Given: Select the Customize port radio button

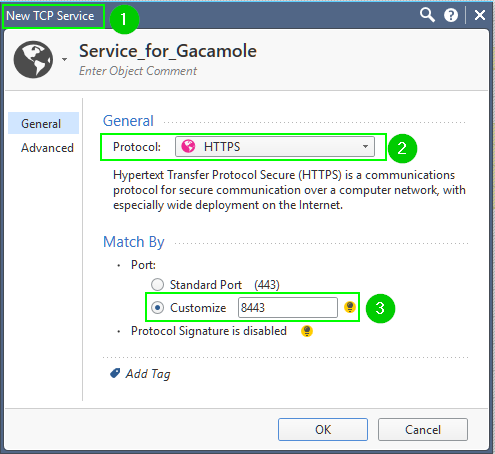Looking at the screenshot, I should point(157,307).
